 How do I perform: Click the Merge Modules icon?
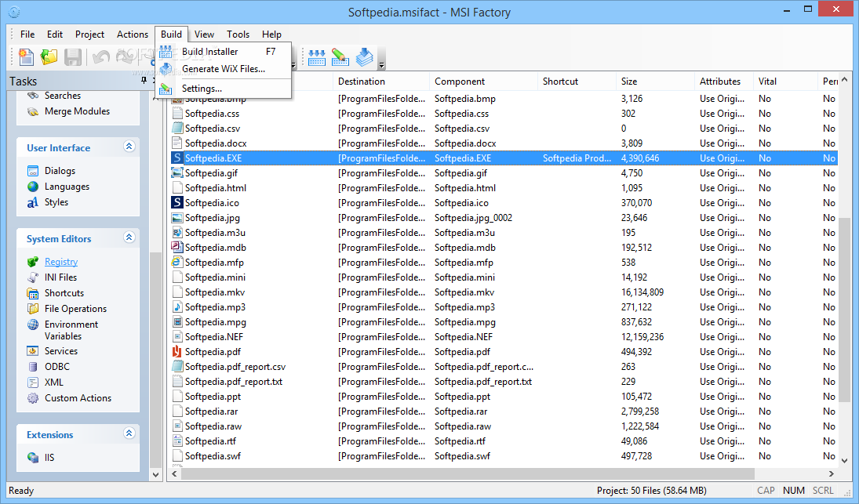coord(33,111)
